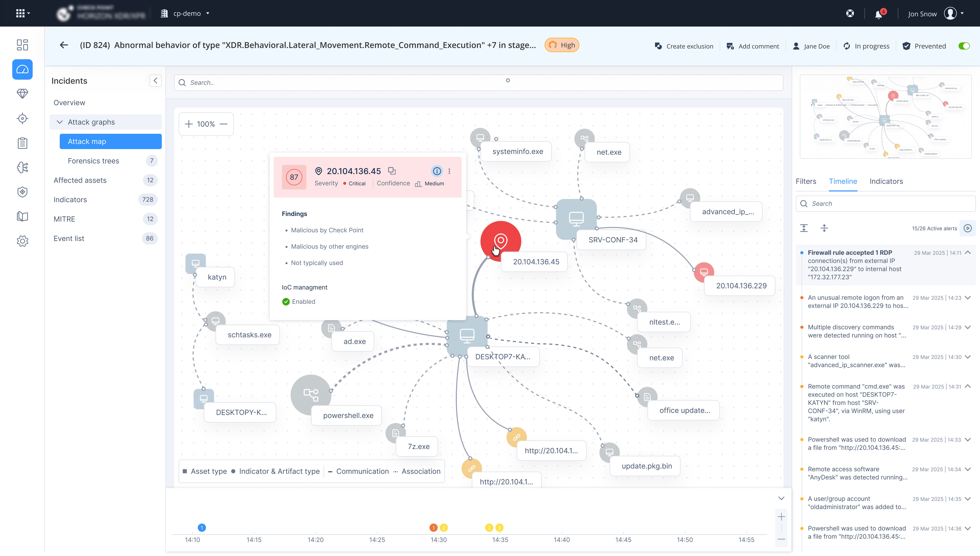Open the diamond icon in sidebar
This screenshot has width=980, height=556.
[22, 93]
